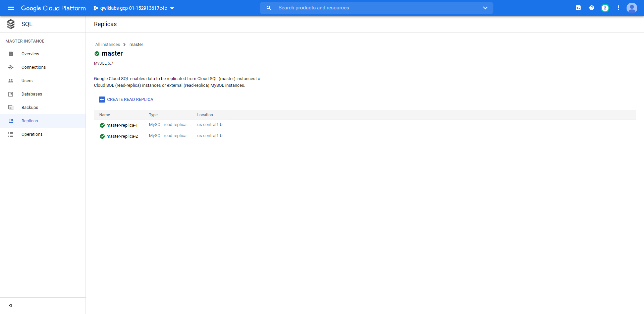
Task: Click the master instance name heading
Action: pyautogui.click(x=112, y=54)
